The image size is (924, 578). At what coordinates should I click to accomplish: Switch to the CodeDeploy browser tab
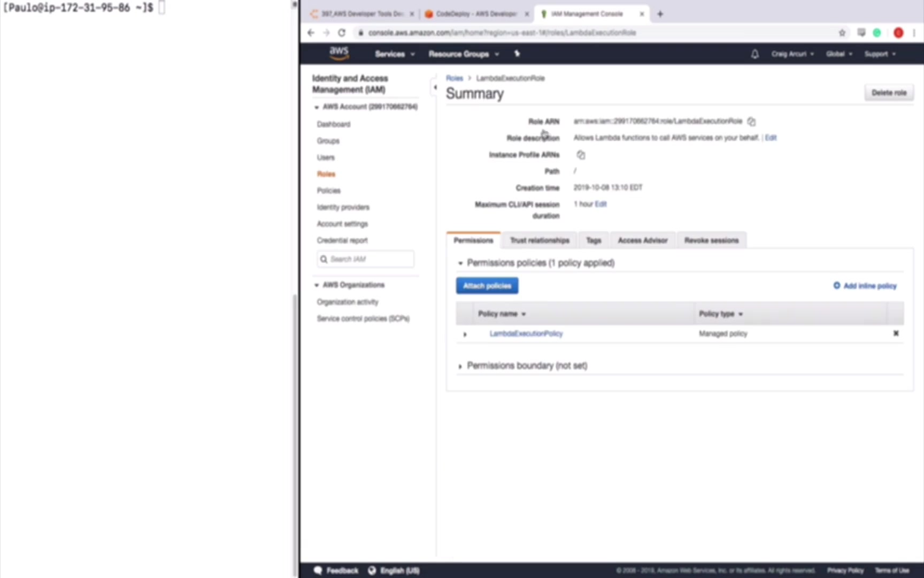click(x=476, y=14)
